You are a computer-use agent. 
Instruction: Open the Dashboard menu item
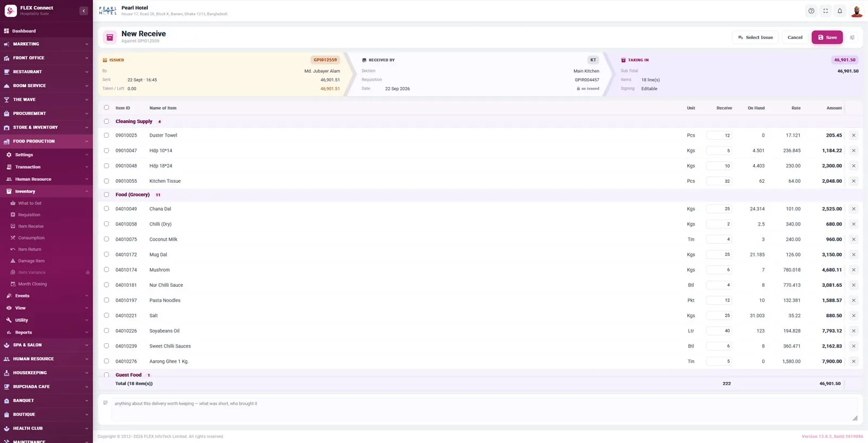46,31
